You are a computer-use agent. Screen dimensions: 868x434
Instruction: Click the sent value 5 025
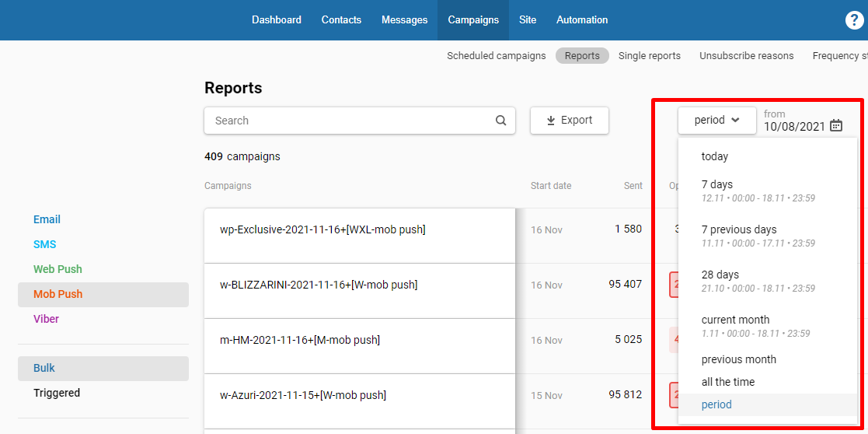coord(629,339)
